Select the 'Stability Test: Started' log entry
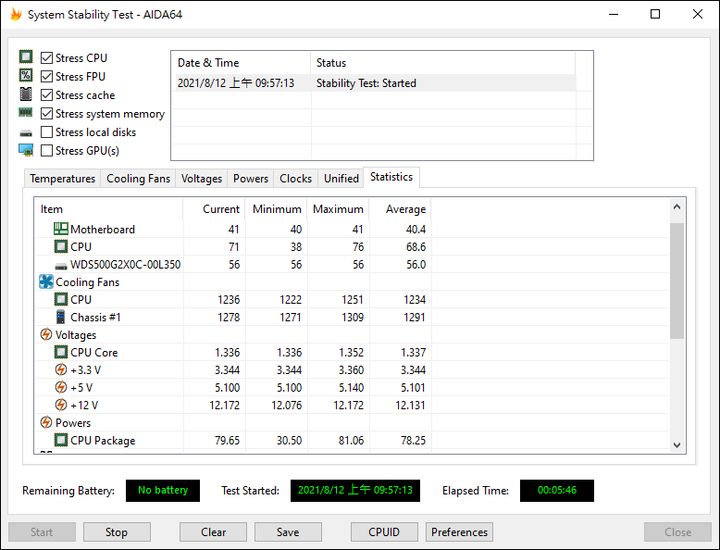720x550 pixels. pyautogui.click(x=366, y=83)
